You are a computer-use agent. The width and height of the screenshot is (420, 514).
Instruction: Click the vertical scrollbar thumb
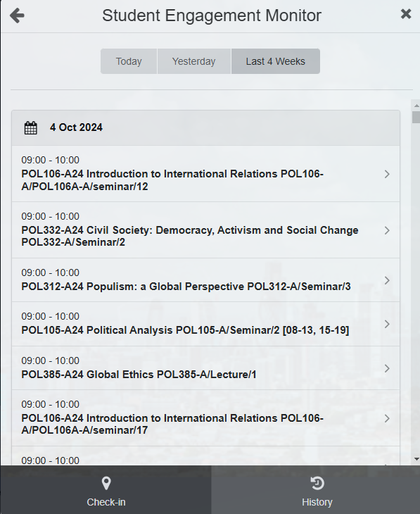(416, 117)
